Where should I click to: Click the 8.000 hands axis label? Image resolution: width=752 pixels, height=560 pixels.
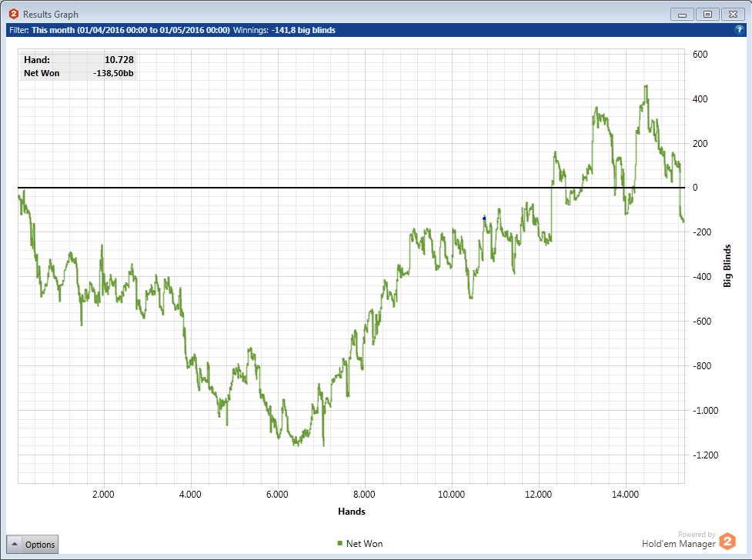click(x=364, y=495)
